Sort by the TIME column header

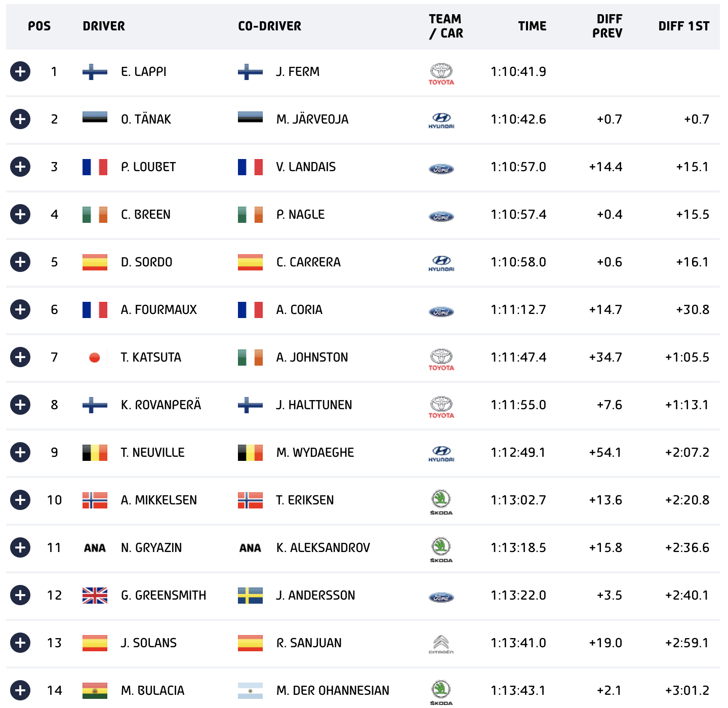tap(532, 26)
